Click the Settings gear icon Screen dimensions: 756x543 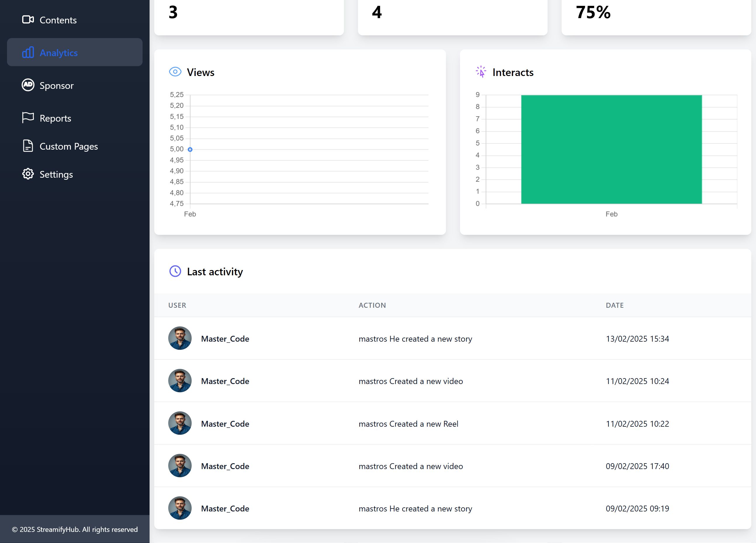[x=28, y=174]
